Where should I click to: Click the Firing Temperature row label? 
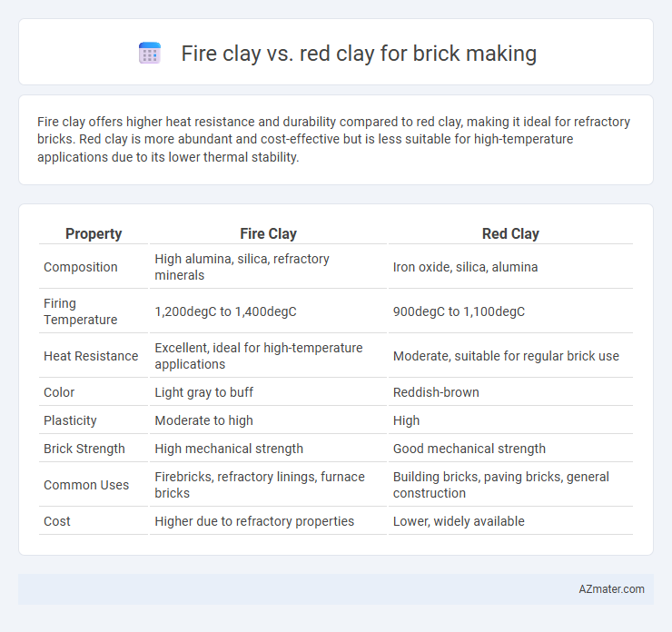pyautogui.click(x=81, y=311)
